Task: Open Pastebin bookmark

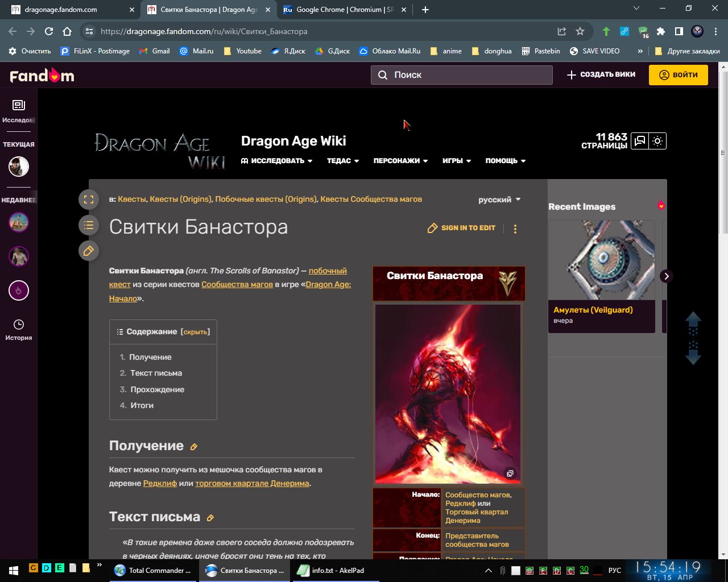Action: pyautogui.click(x=541, y=51)
